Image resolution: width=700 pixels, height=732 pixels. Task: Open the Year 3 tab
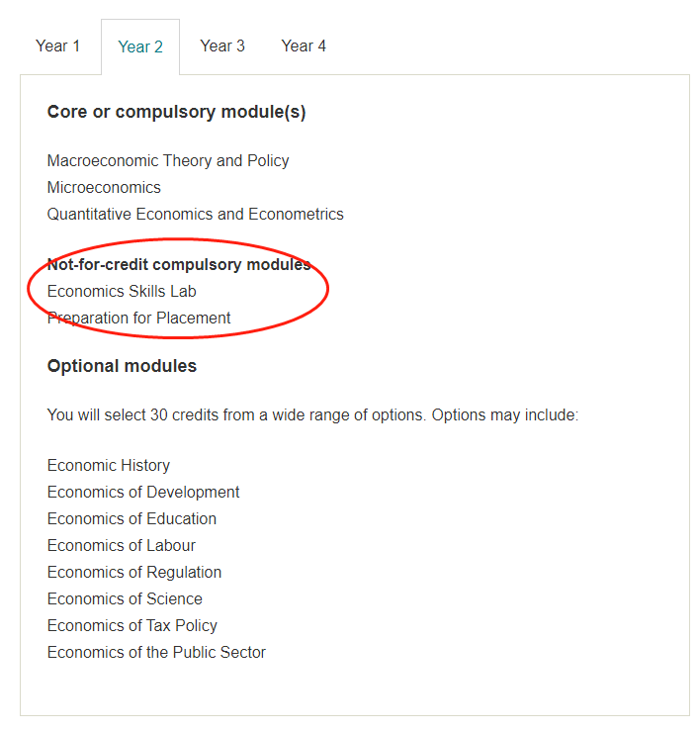[x=222, y=46]
